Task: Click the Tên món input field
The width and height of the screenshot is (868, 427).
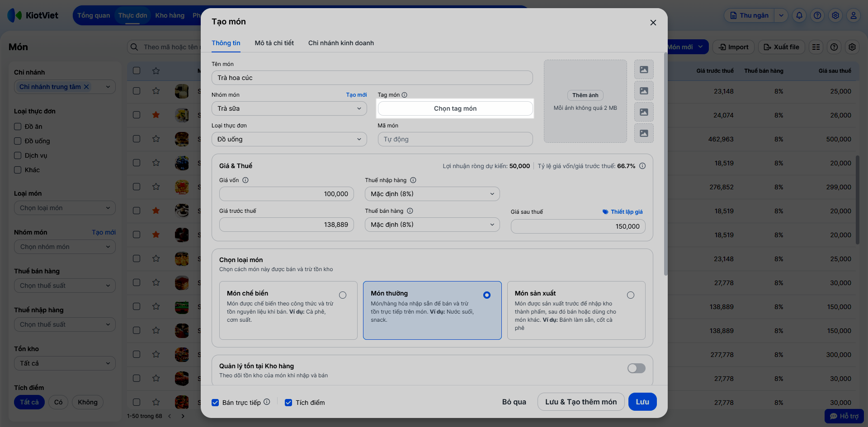Action: pyautogui.click(x=372, y=78)
